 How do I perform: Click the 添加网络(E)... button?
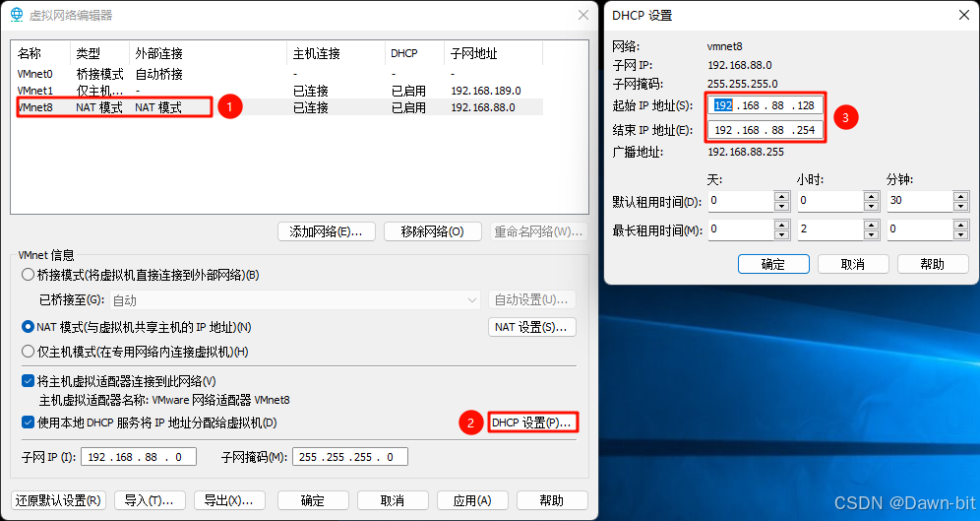coord(327,232)
